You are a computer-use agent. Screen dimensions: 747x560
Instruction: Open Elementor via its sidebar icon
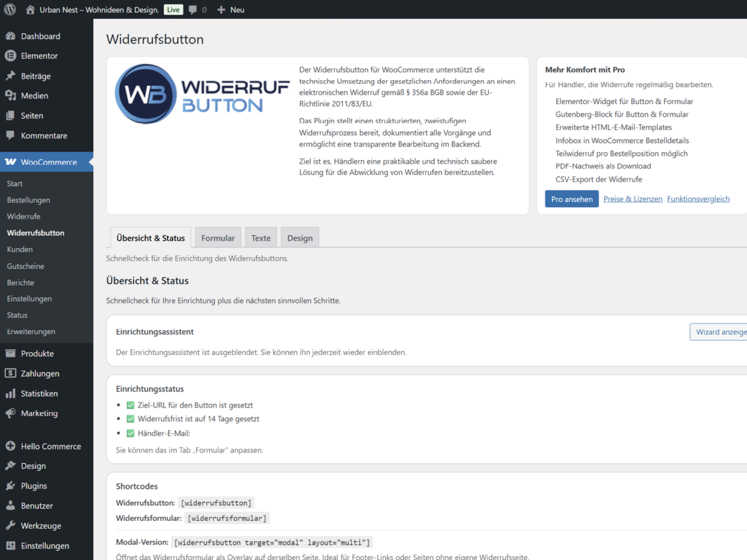[x=10, y=56]
